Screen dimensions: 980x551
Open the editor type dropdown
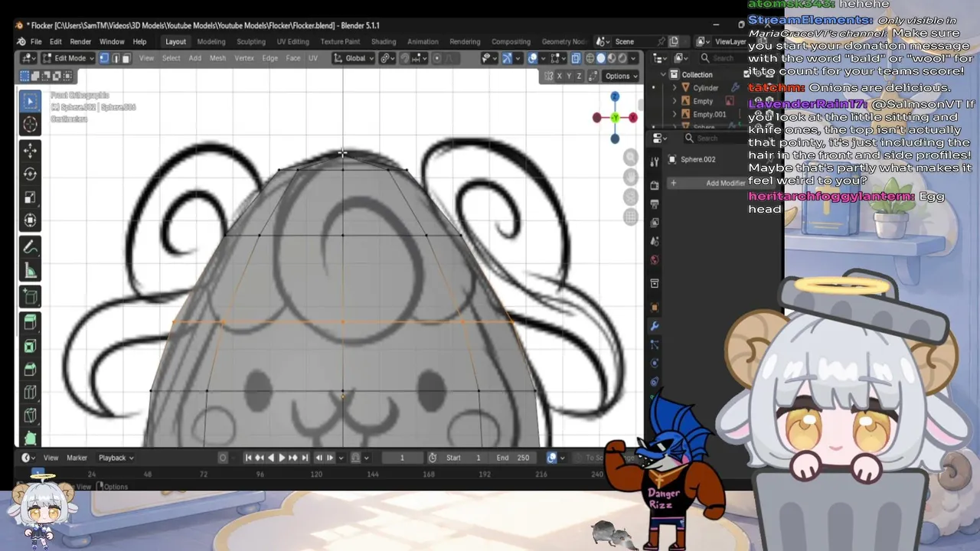28,58
